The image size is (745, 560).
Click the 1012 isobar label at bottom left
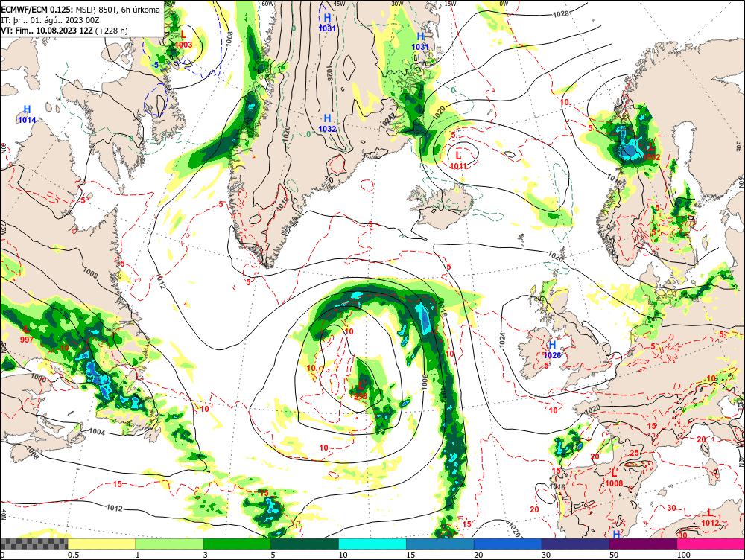pyautogui.click(x=115, y=508)
